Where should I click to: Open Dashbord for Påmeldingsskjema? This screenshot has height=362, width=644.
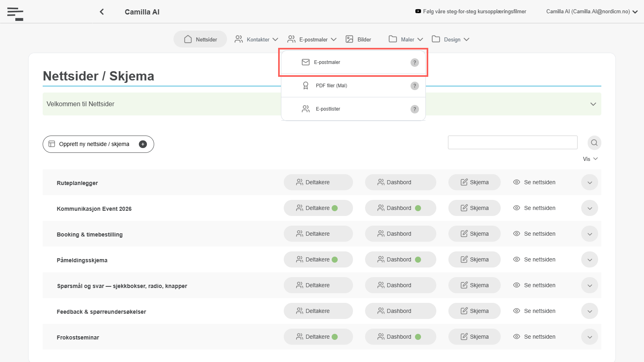(x=400, y=259)
